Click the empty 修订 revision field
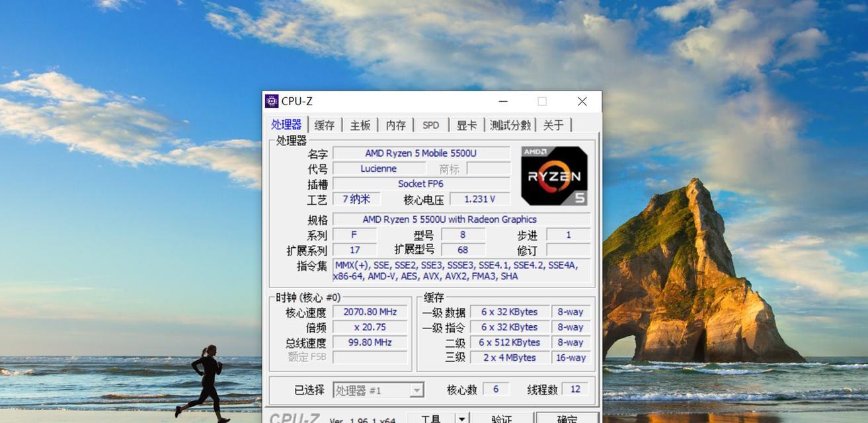This screenshot has width=868, height=423. point(569,250)
